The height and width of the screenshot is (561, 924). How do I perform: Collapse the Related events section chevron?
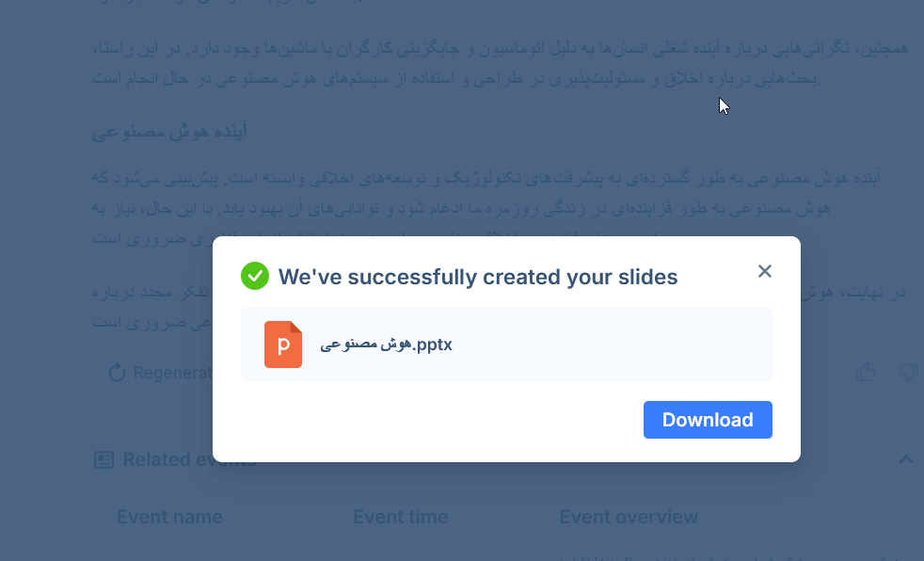tap(905, 459)
